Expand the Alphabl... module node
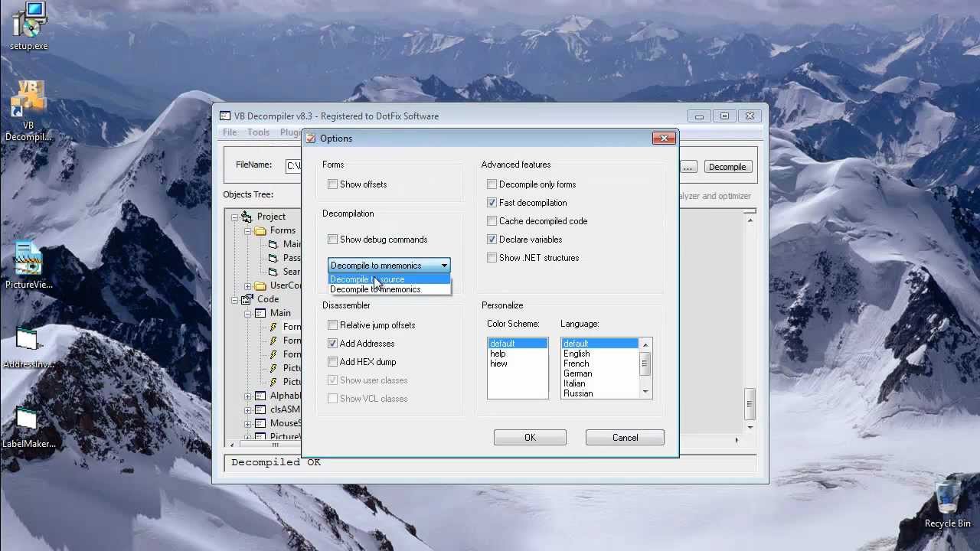 (248, 396)
